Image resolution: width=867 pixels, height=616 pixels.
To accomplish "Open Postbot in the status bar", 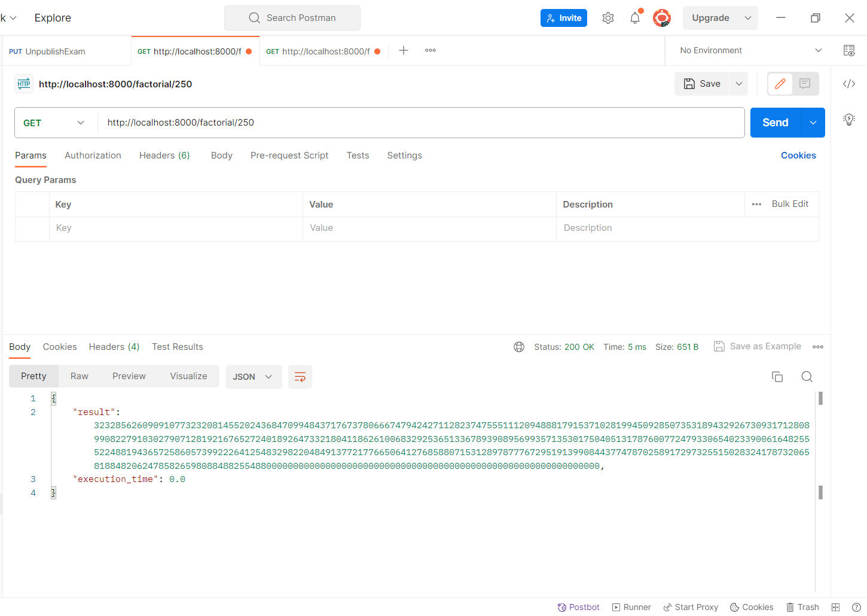I will point(578,607).
